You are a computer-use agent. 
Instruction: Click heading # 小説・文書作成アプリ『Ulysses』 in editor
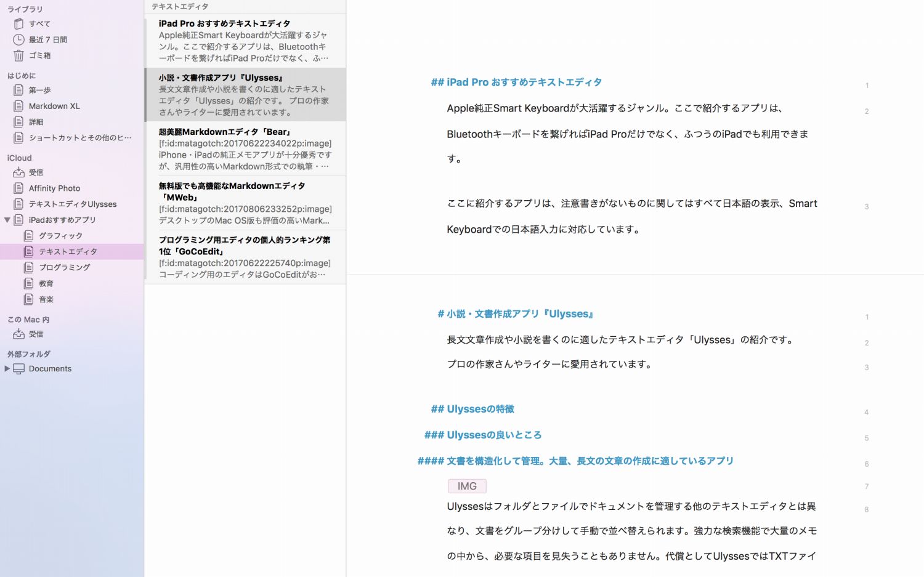coord(516,314)
